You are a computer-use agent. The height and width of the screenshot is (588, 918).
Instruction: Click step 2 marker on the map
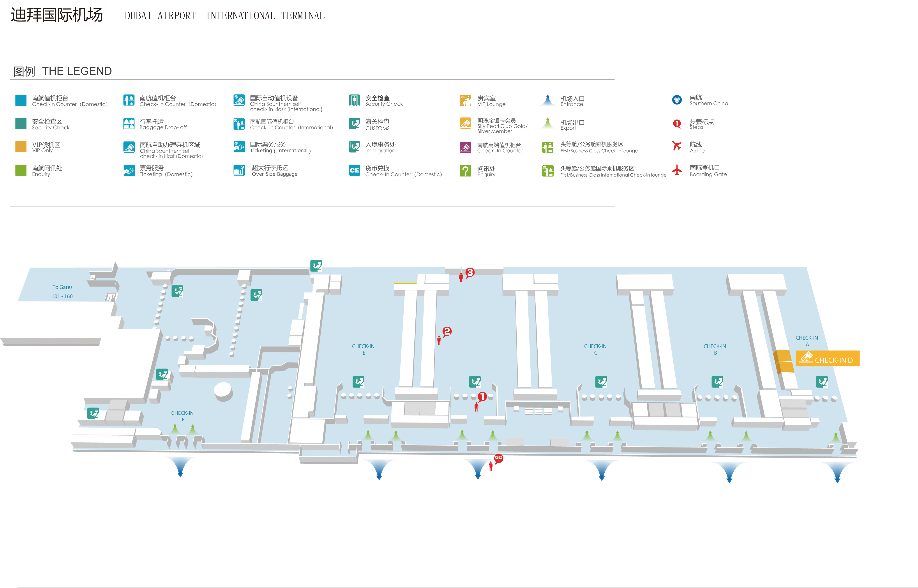(447, 331)
